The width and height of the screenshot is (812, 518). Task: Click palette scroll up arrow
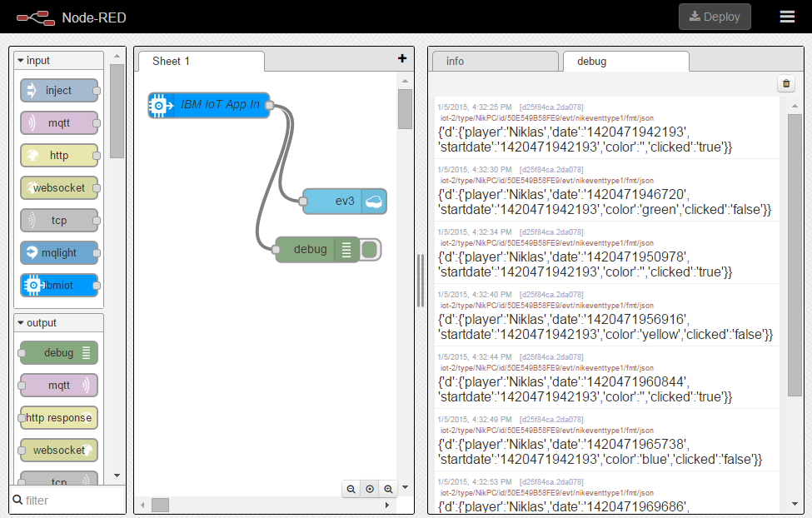coord(117,56)
